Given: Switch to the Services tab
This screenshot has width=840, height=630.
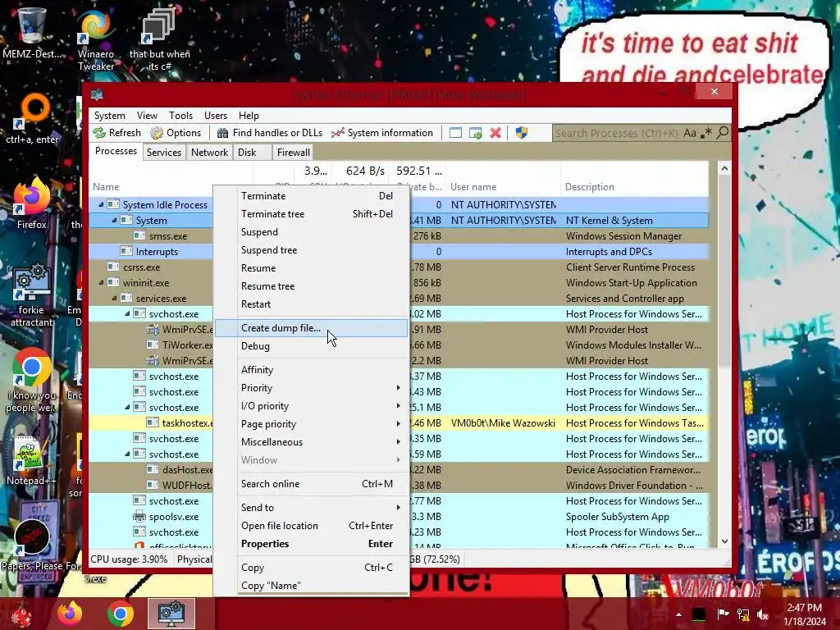Looking at the screenshot, I should pyautogui.click(x=164, y=153).
